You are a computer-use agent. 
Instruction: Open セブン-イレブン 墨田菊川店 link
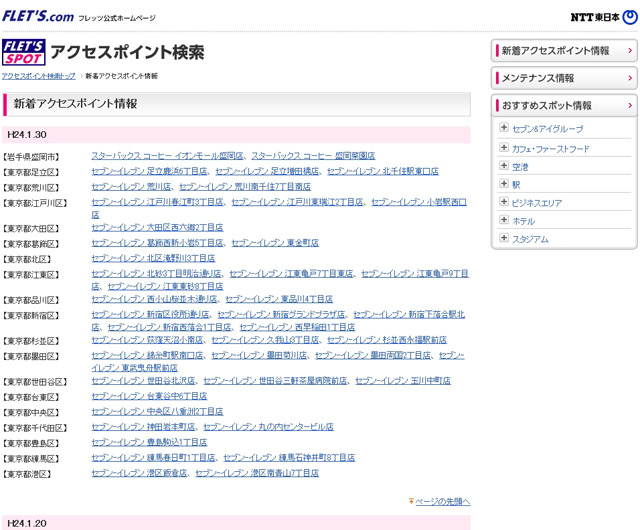click(x=259, y=356)
